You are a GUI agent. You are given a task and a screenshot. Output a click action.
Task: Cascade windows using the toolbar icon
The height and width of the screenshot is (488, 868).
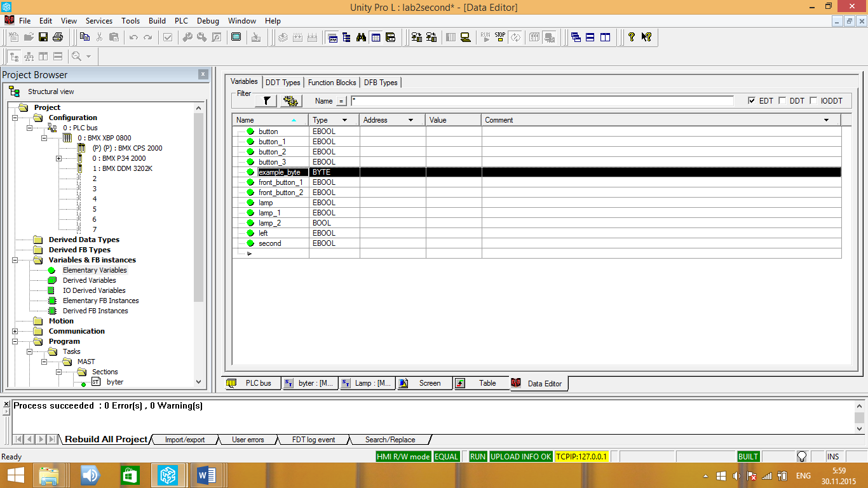click(576, 37)
